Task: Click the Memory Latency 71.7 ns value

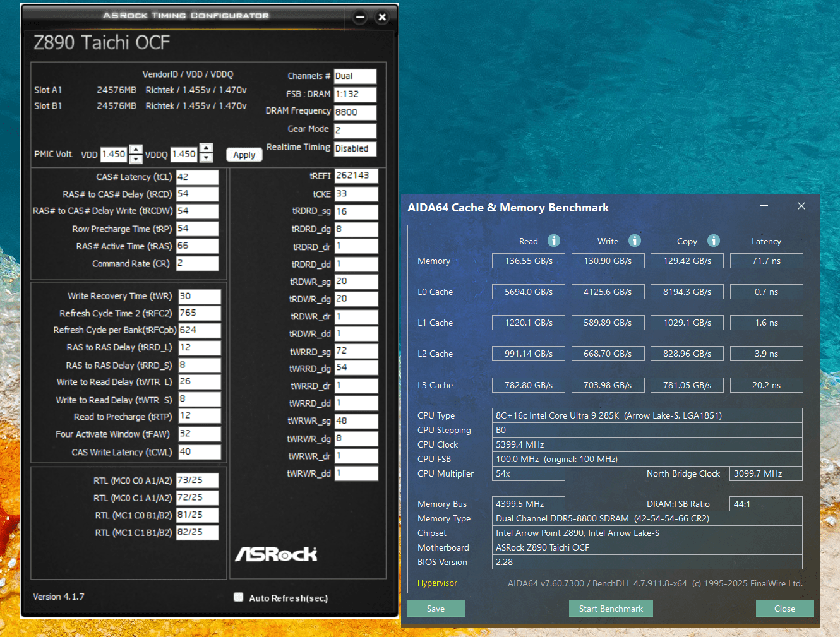Action: (x=767, y=261)
